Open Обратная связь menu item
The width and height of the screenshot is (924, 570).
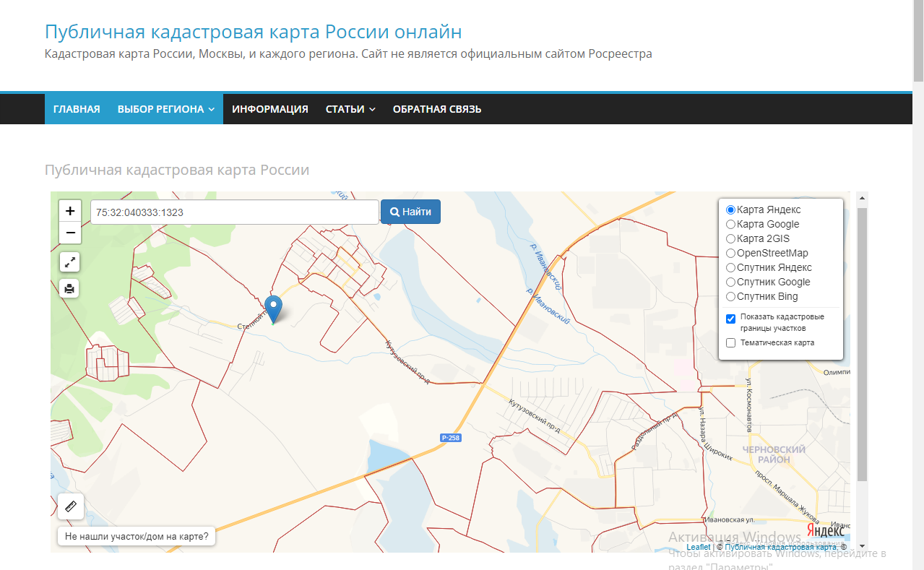[x=437, y=109]
